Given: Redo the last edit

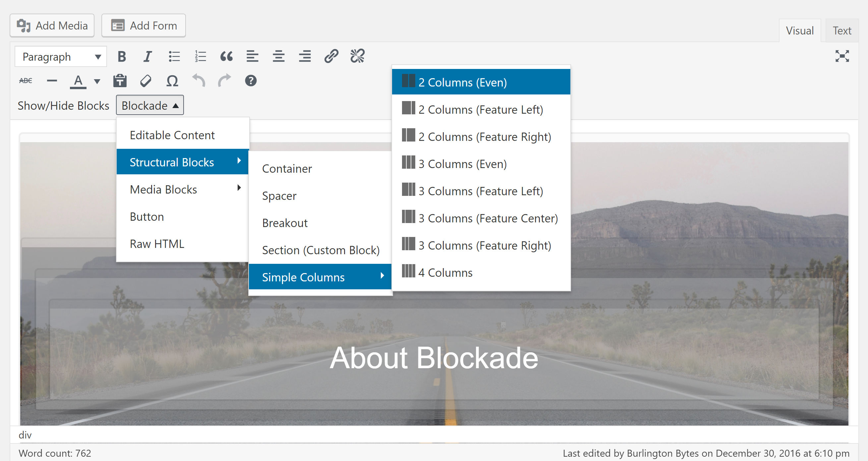Looking at the screenshot, I should pos(224,81).
